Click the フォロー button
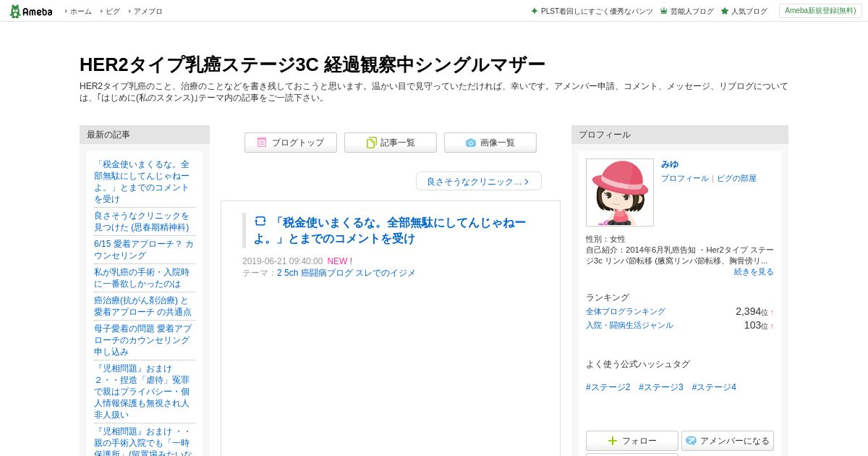Screen dimensions: 868x456 click(x=632, y=441)
